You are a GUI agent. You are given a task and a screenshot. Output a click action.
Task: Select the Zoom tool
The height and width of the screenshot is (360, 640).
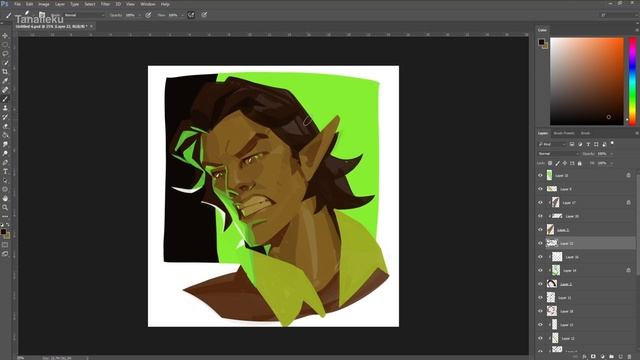pyautogui.click(x=5, y=207)
